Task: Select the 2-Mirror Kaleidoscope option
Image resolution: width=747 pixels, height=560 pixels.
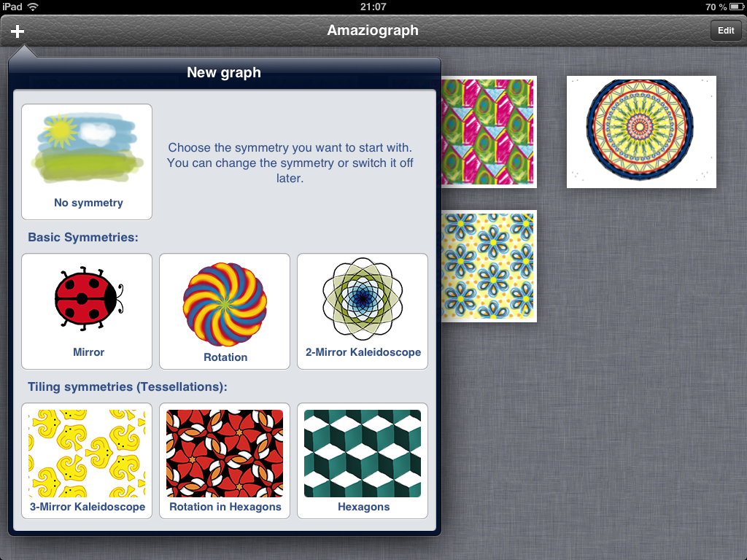Action: [363, 311]
